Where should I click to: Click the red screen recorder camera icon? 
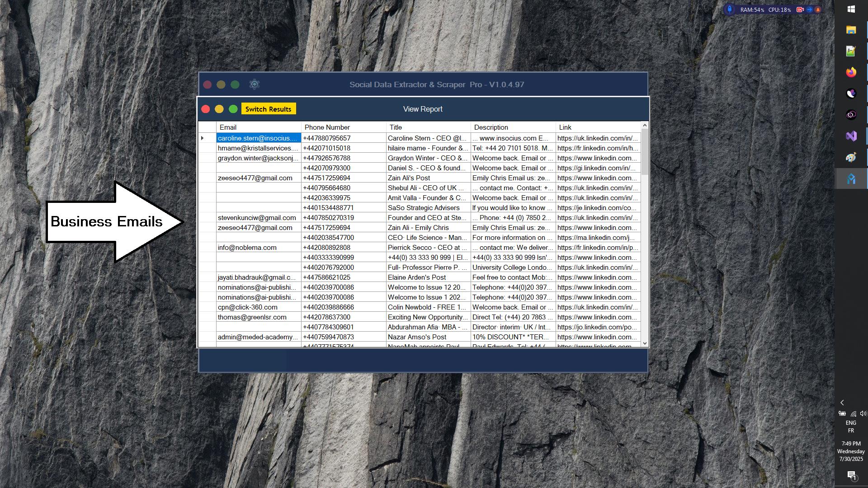pyautogui.click(x=800, y=9)
